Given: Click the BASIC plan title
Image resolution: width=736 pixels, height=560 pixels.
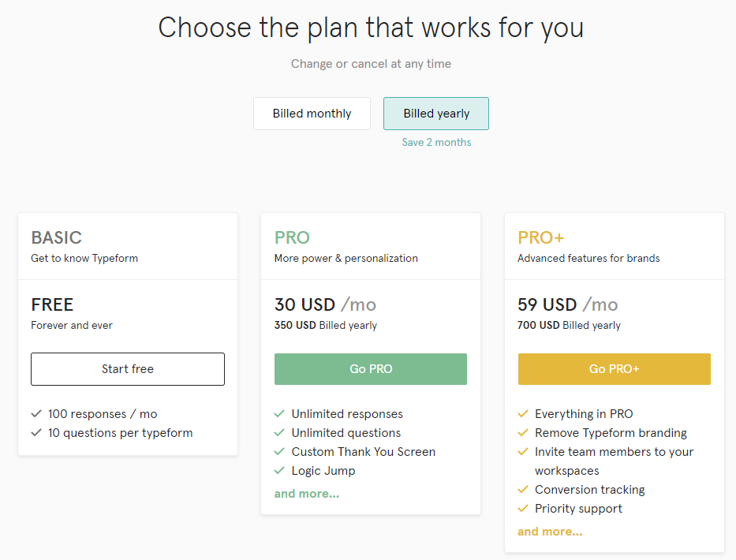Looking at the screenshot, I should point(56,237).
